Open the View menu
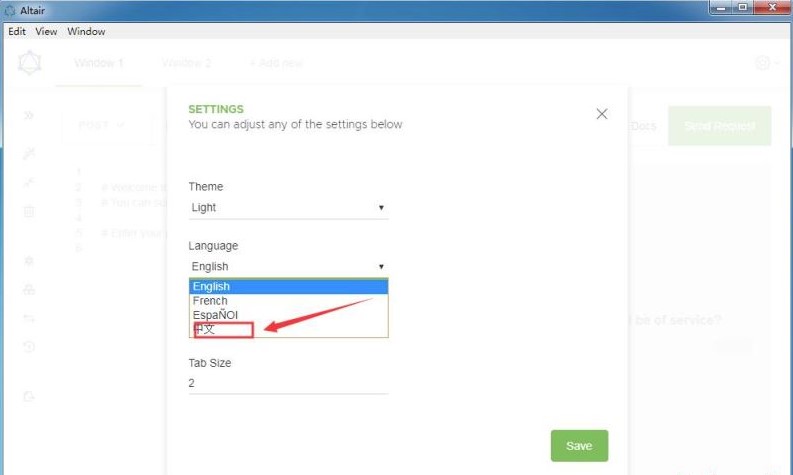This screenshot has height=475, width=793. coord(46,31)
